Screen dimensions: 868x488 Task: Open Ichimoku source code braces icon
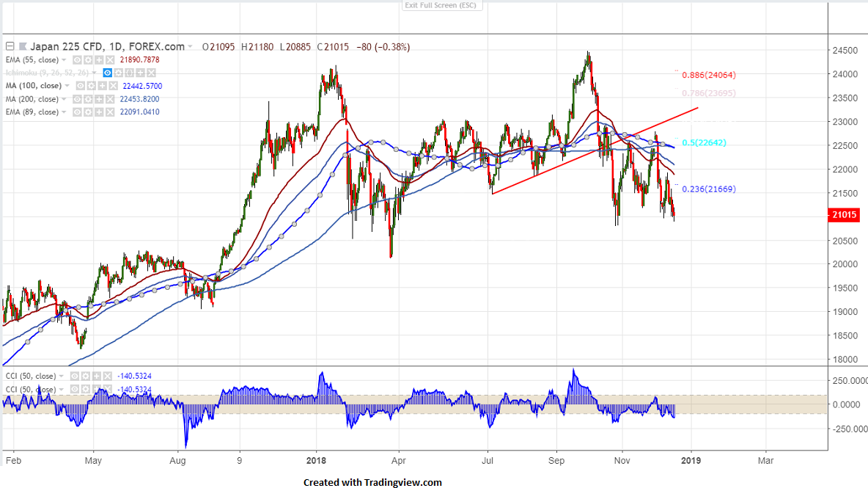coord(130,73)
